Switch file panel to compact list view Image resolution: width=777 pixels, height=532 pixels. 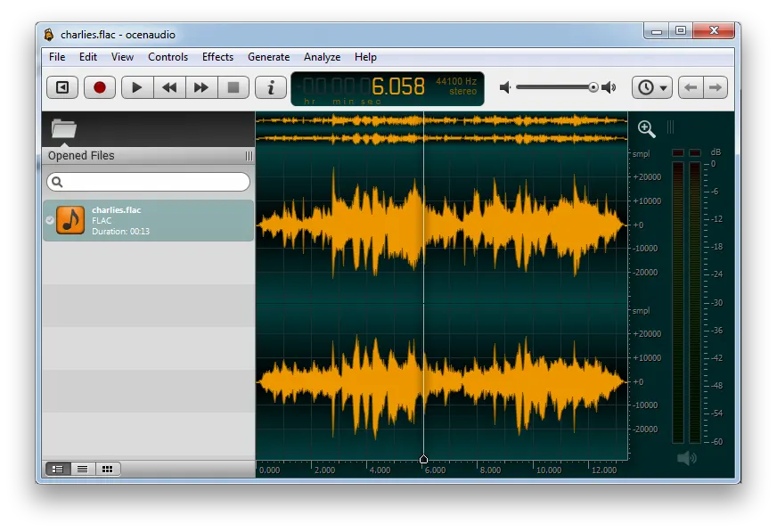pyautogui.click(x=82, y=469)
